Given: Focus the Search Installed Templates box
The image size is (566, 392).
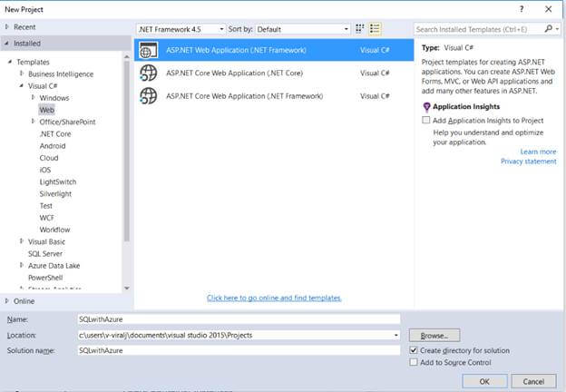Looking at the screenshot, I should click(x=478, y=29).
